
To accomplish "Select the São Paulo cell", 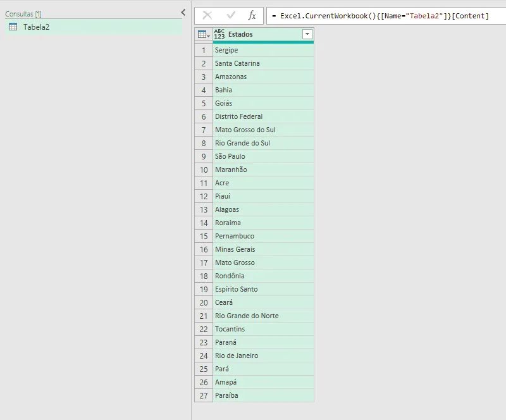I will [x=263, y=156].
